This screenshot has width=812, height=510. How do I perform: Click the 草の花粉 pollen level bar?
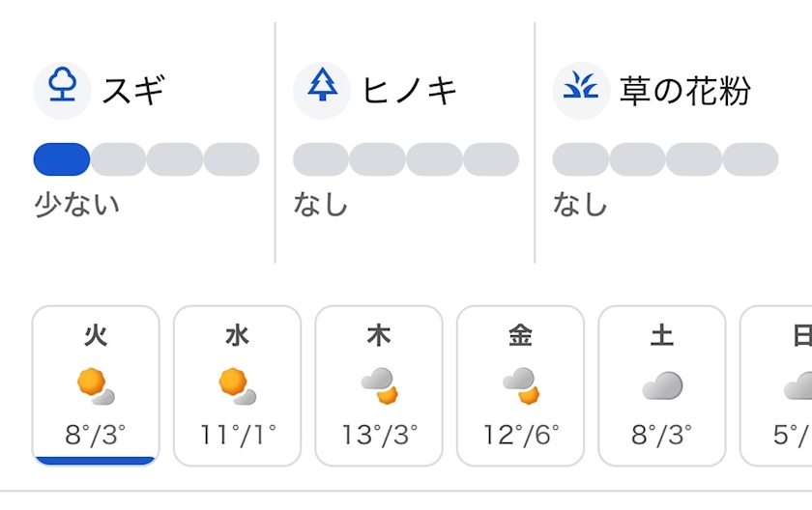[665, 159]
